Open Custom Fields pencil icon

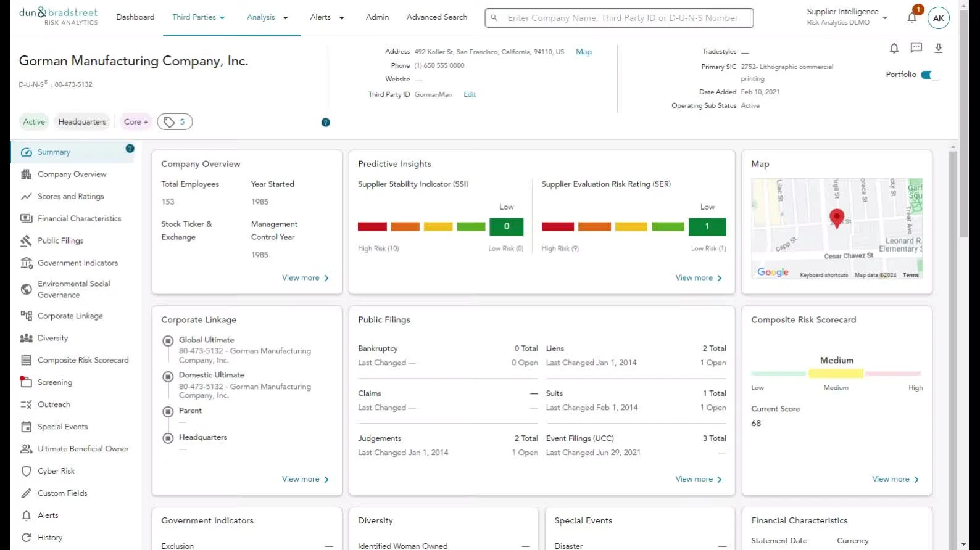26,494
